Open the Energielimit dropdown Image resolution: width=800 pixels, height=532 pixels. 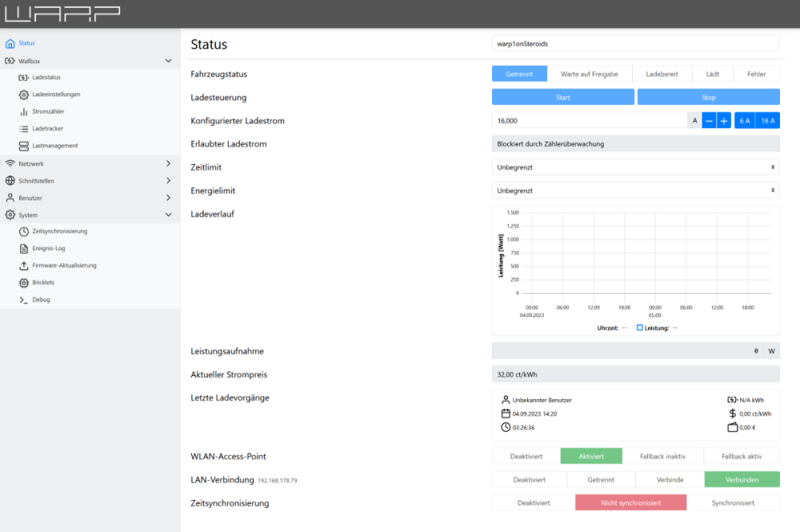pos(635,190)
